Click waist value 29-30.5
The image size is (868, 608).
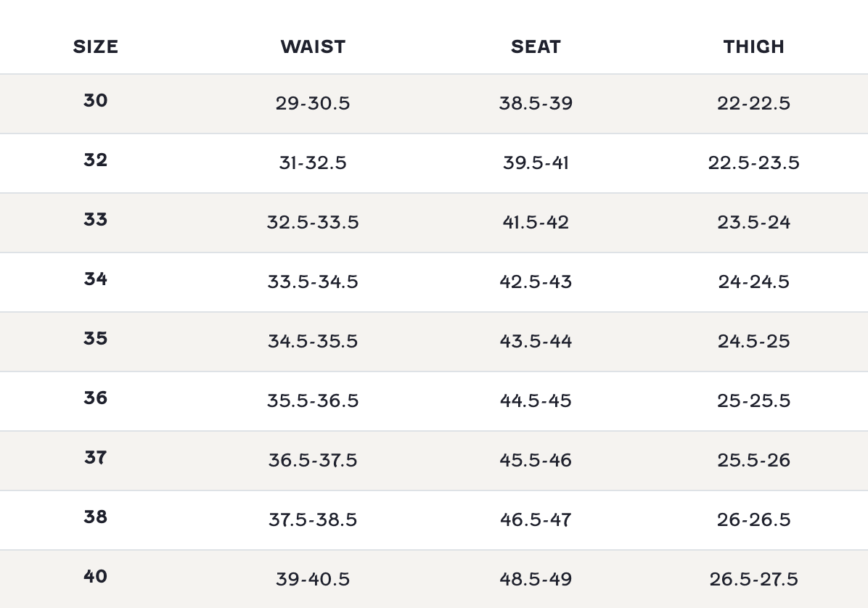[x=313, y=104]
